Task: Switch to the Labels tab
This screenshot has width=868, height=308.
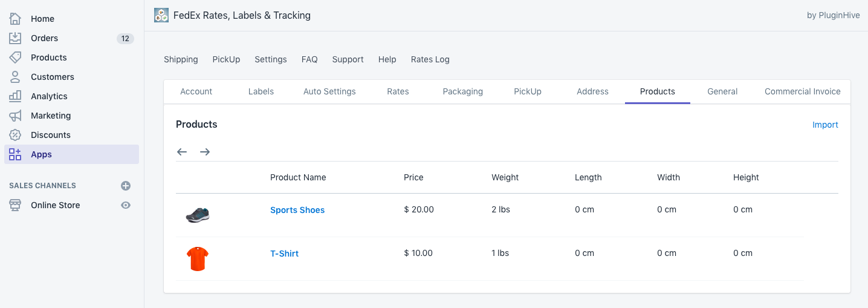Action: (x=261, y=91)
